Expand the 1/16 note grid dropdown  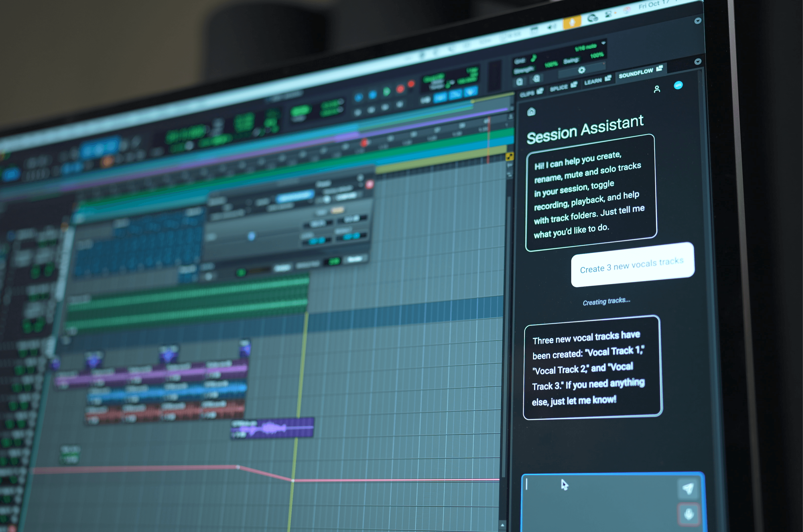(x=603, y=43)
